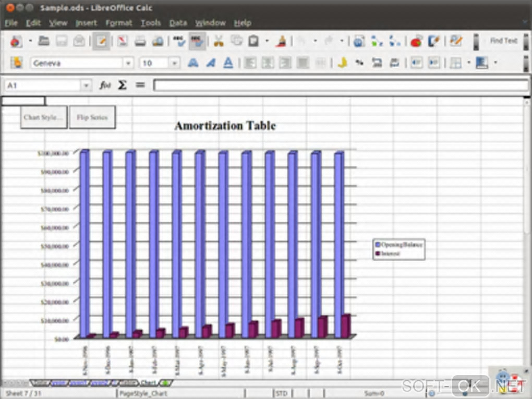Insert a Chart
The width and height of the screenshot is (532, 399).
[416, 41]
